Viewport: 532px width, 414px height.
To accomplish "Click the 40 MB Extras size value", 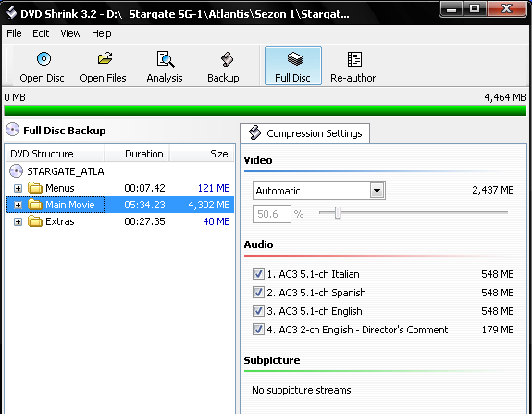I will click(x=217, y=221).
